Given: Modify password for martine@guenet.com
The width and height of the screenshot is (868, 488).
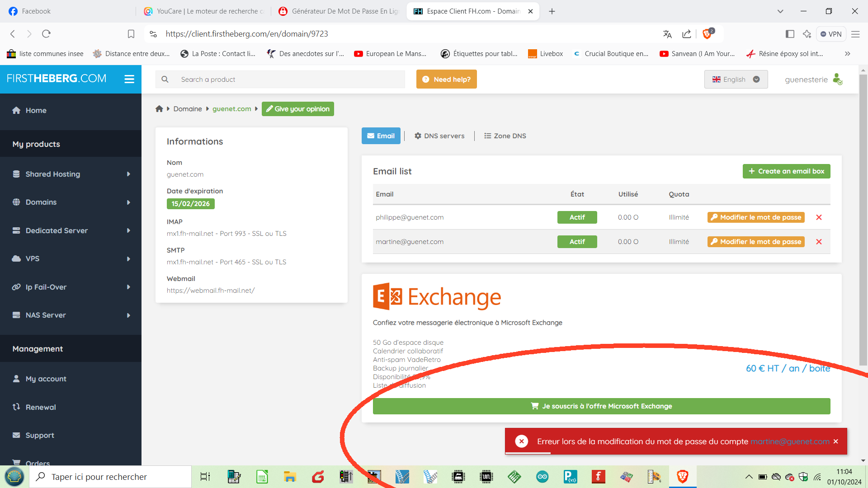Looking at the screenshot, I should coord(756,242).
